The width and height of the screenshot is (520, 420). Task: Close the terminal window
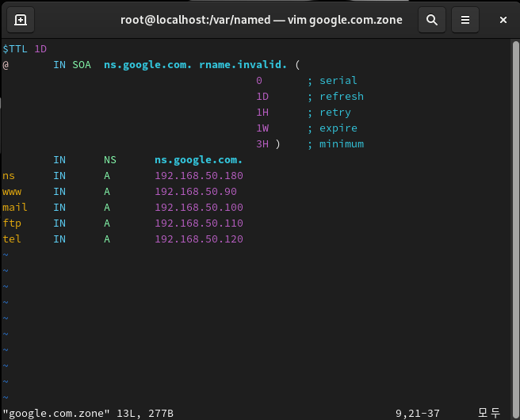click(503, 20)
